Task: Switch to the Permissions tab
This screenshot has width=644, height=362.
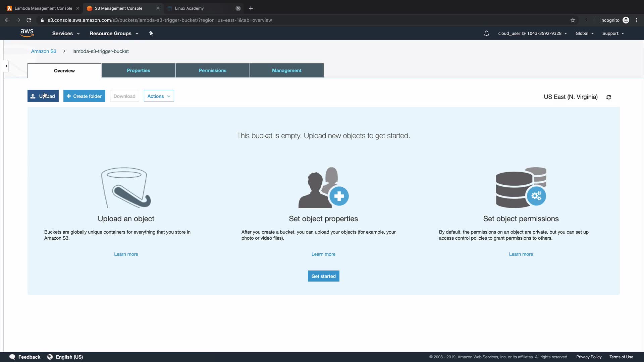Action: pyautogui.click(x=212, y=70)
